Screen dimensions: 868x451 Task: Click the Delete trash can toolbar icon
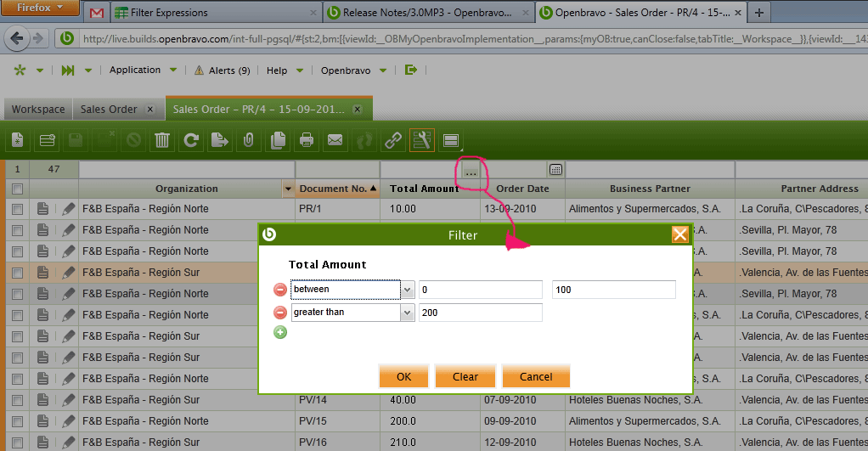162,140
